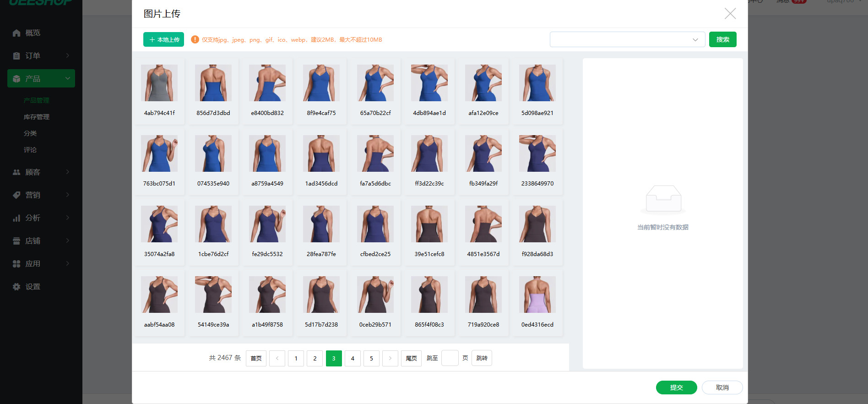Click the Overview home icon in sidebar
868x404 pixels.
16,33
